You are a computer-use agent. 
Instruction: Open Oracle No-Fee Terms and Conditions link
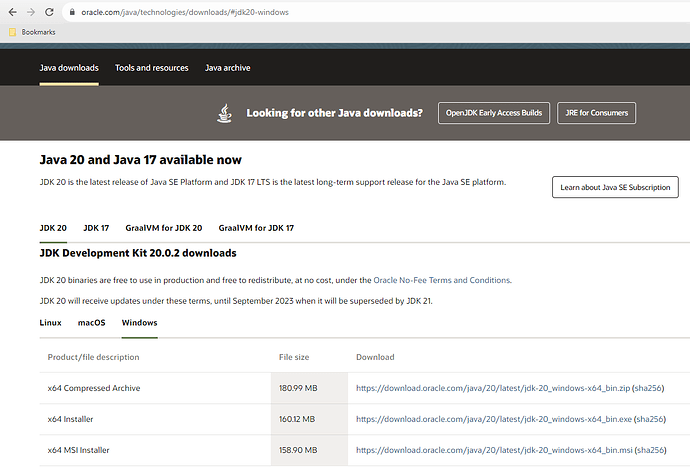(x=442, y=280)
